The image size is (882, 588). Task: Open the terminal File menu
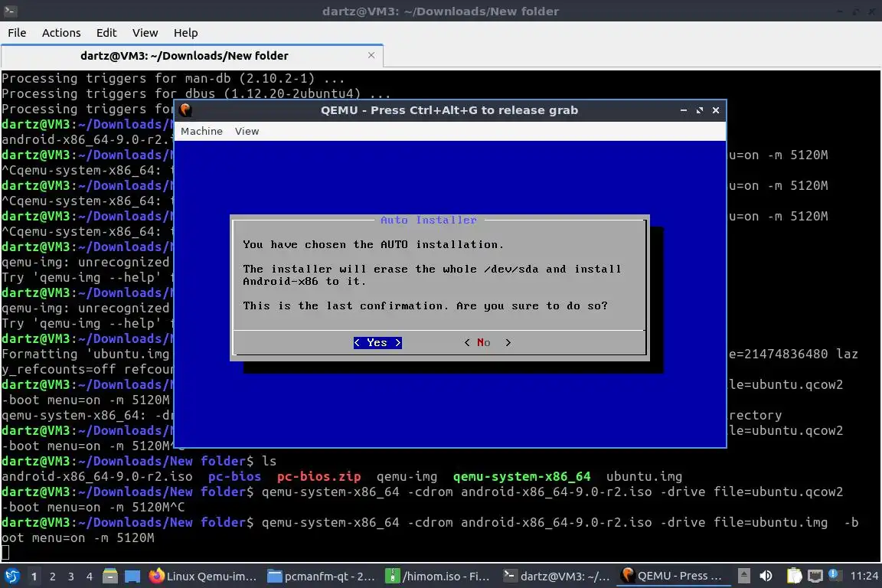pyautogui.click(x=17, y=33)
